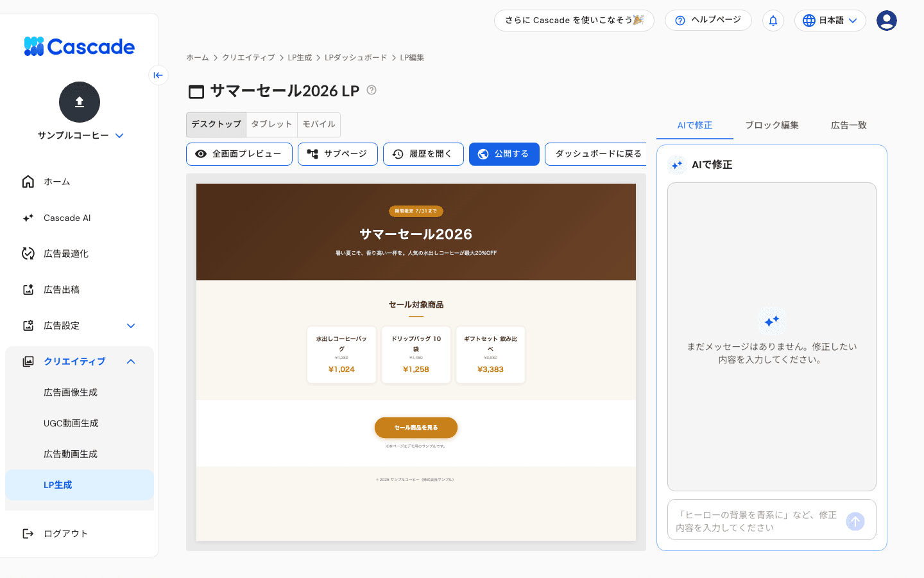924x578 pixels.
Task: Click ダッシュボードに戻る button
Action: [597, 154]
